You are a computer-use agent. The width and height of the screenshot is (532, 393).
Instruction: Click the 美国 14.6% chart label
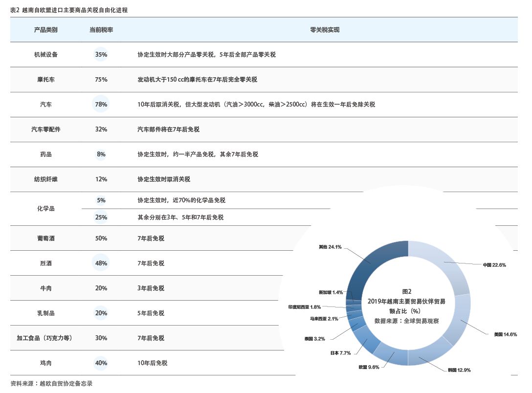coord(506,335)
